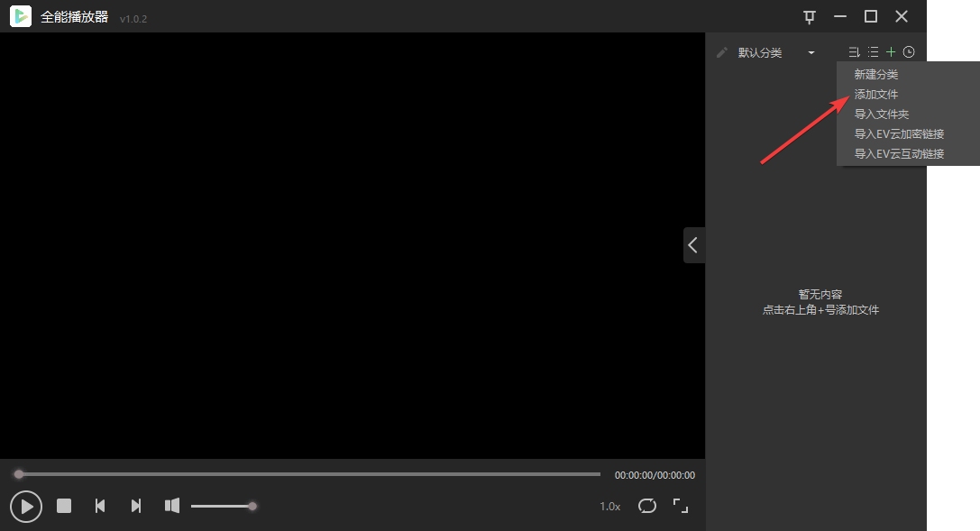Click the volume slider track
The image size is (980, 531).
click(221, 506)
